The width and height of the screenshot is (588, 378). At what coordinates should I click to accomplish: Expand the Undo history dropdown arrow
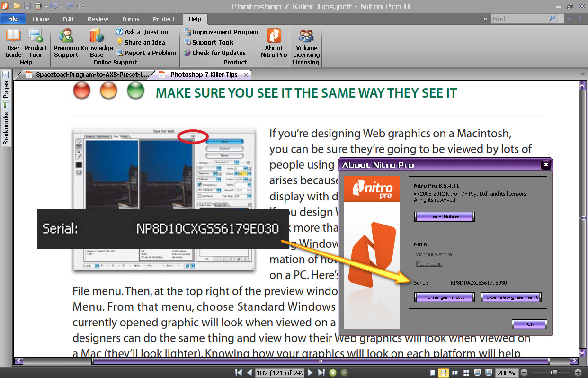(x=61, y=7)
